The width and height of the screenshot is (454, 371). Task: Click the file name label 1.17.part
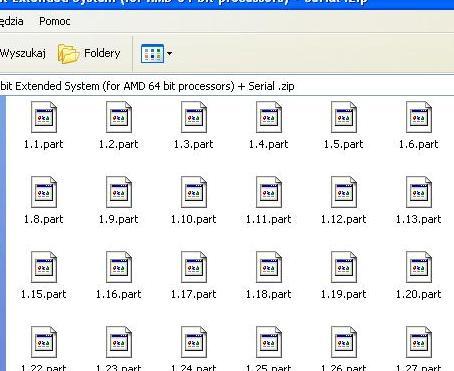coord(194,294)
